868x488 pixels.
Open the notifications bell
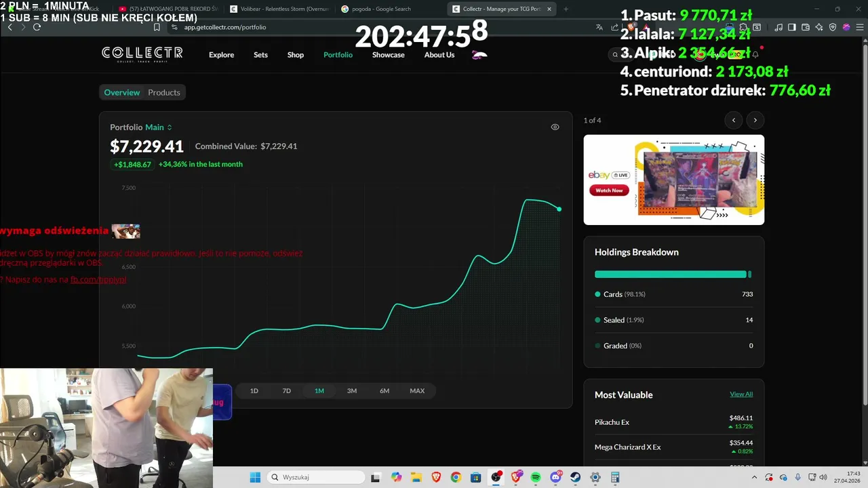755,55
